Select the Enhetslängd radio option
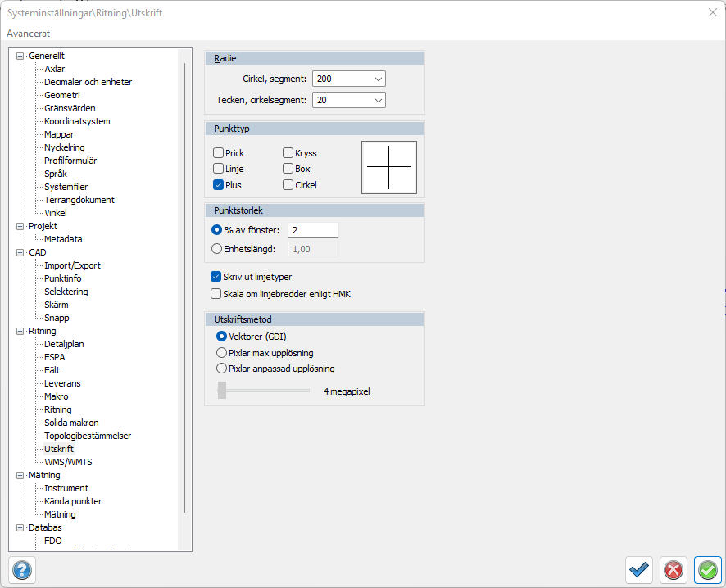This screenshot has height=588, width=726. [x=217, y=249]
